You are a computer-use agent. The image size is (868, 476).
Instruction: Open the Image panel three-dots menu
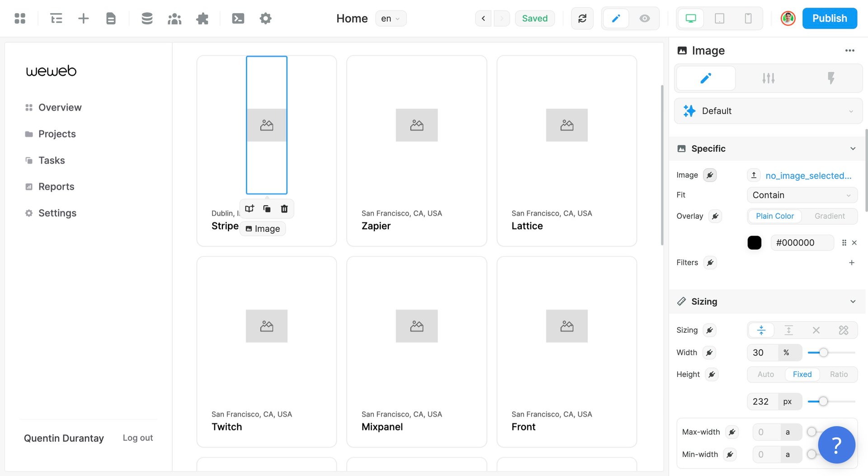(850, 51)
